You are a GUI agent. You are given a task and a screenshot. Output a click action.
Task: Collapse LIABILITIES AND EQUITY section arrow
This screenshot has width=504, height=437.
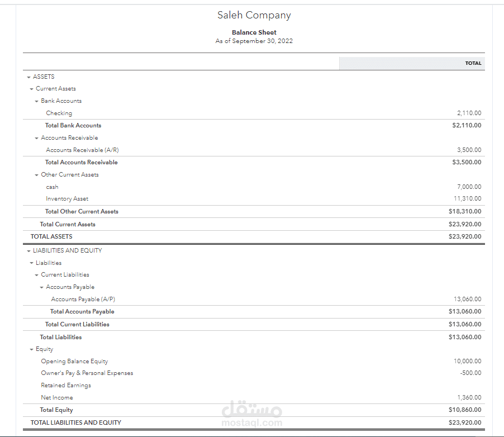(x=28, y=251)
